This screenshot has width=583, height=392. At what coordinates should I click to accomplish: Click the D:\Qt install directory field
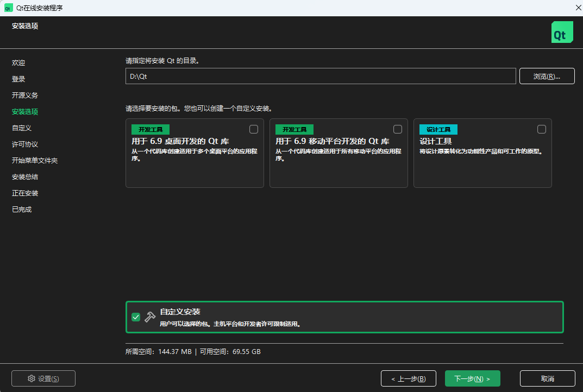click(321, 76)
